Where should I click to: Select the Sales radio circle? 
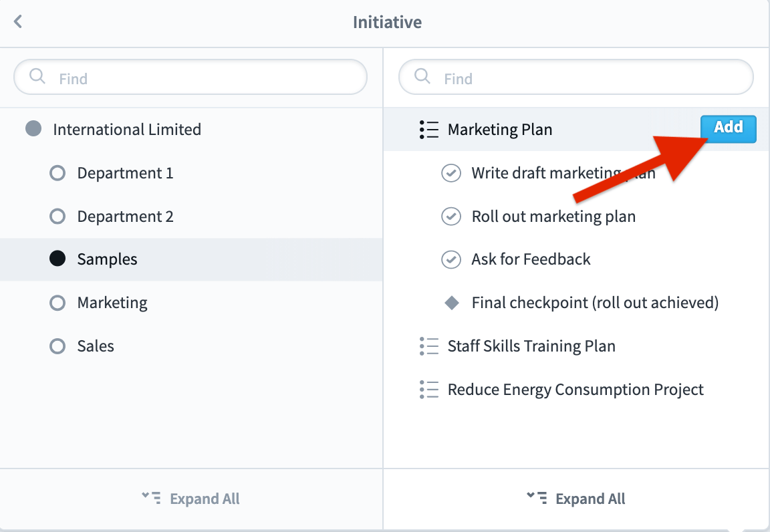pyautogui.click(x=57, y=346)
